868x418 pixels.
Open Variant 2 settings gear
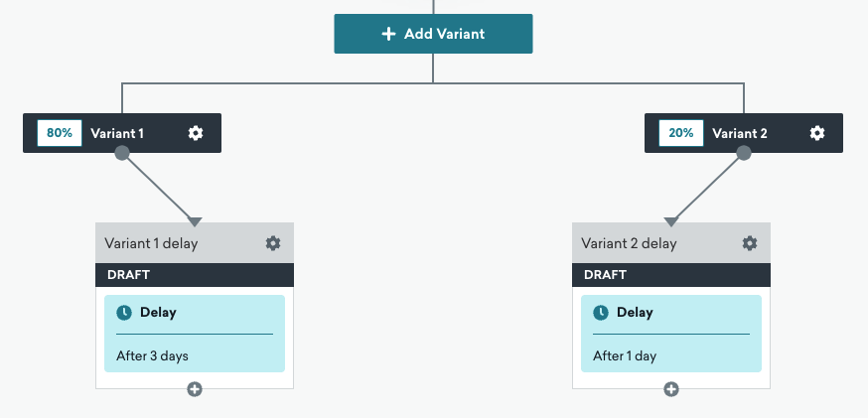816,133
